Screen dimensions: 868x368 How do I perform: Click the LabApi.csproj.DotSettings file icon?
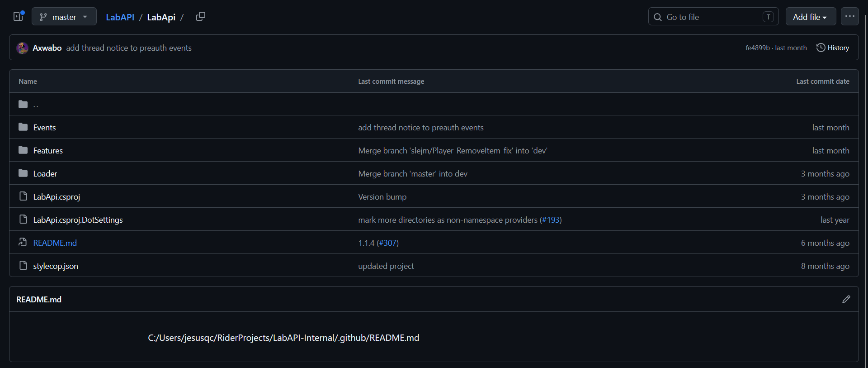(24, 219)
